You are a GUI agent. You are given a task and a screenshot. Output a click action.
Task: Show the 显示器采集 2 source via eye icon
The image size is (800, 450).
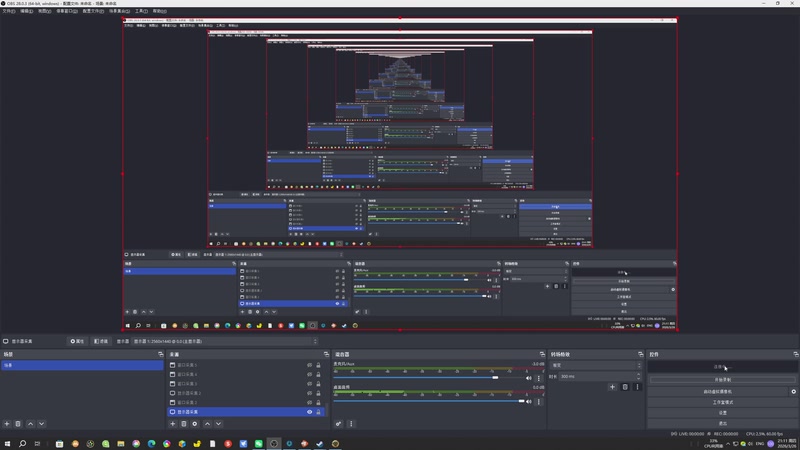point(309,393)
